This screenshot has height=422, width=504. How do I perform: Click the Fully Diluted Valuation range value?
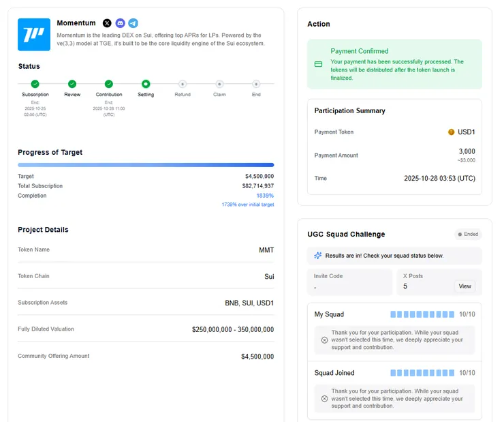point(233,330)
